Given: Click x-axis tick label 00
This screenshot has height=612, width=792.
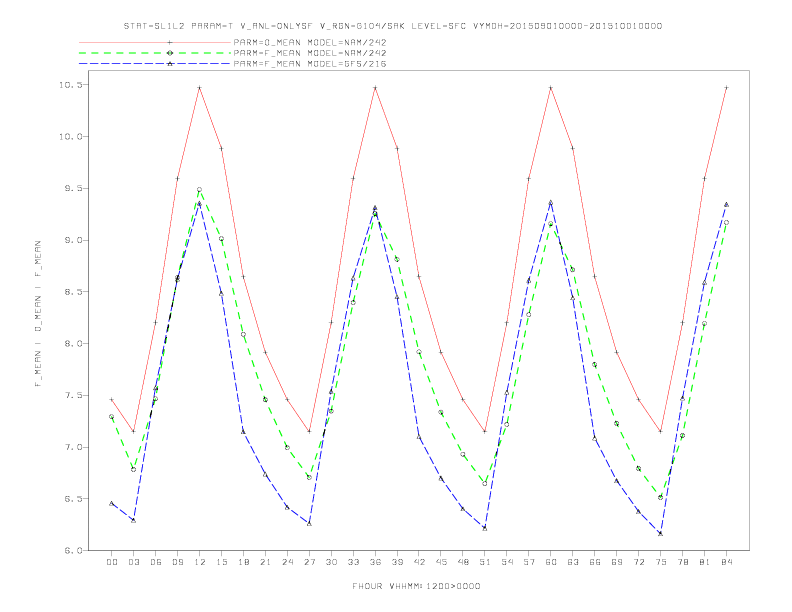Looking at the screenshot, I should pyautogui.click(x=112, y=562).
